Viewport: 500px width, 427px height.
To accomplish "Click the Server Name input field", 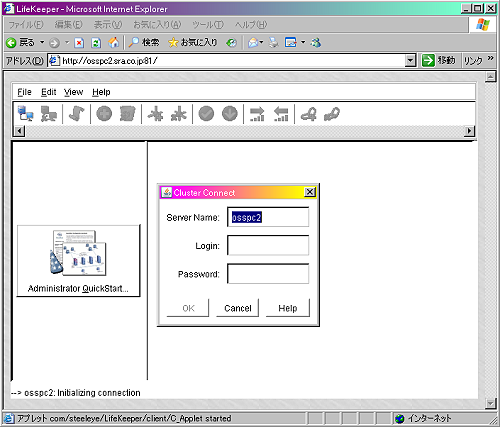I will tap(268, 217).
